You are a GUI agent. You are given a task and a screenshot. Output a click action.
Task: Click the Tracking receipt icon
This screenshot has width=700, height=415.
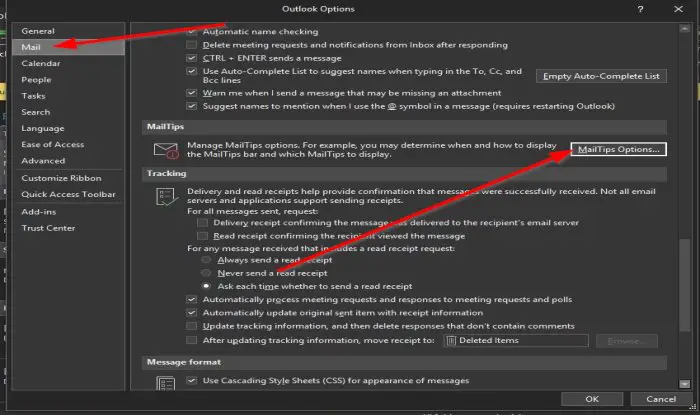[x=166, y=197]
